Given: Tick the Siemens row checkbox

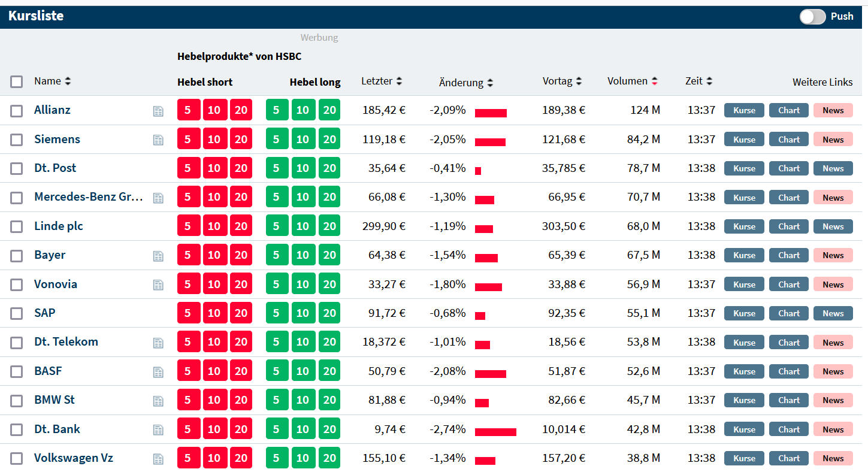Looking at the screenshot, I should (x=17, y=140).
